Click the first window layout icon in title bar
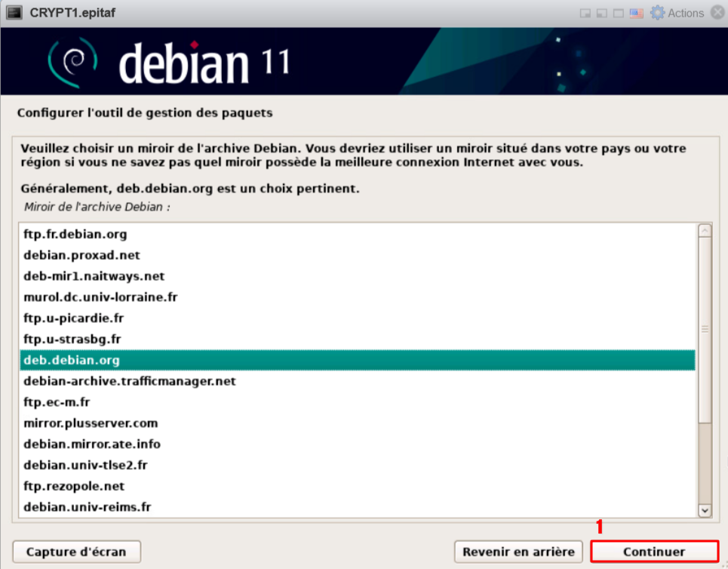 click(x=585, y=13)
